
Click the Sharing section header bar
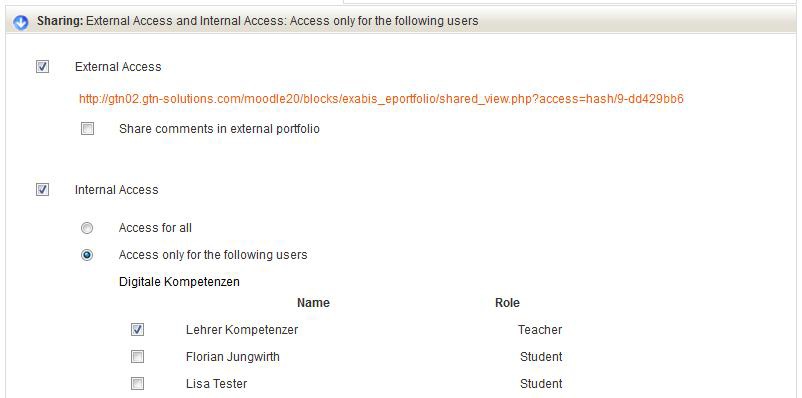coord(401,21)
